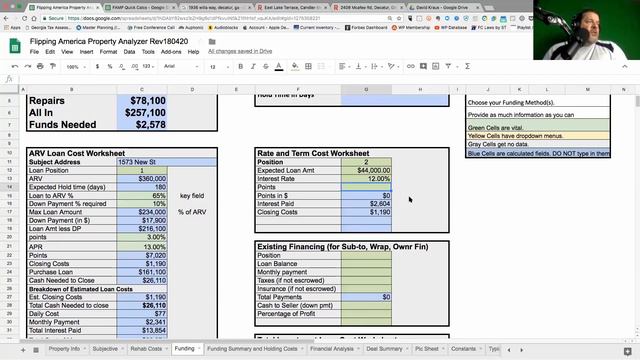The width and height of the screenshot is (640, 360).
Task: Format as currency with the dollar icon
Action: click(97, 66)
